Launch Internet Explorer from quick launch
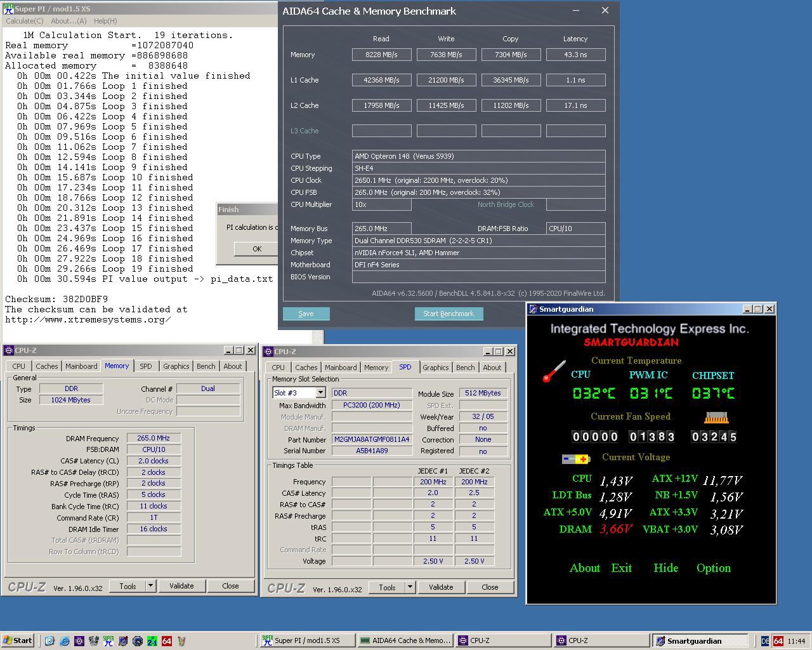 click(64, 640)
